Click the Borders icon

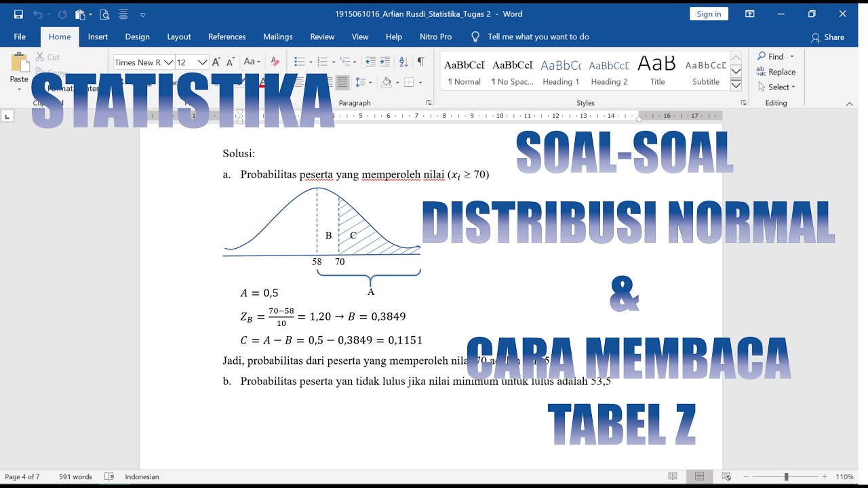point(409,82)
